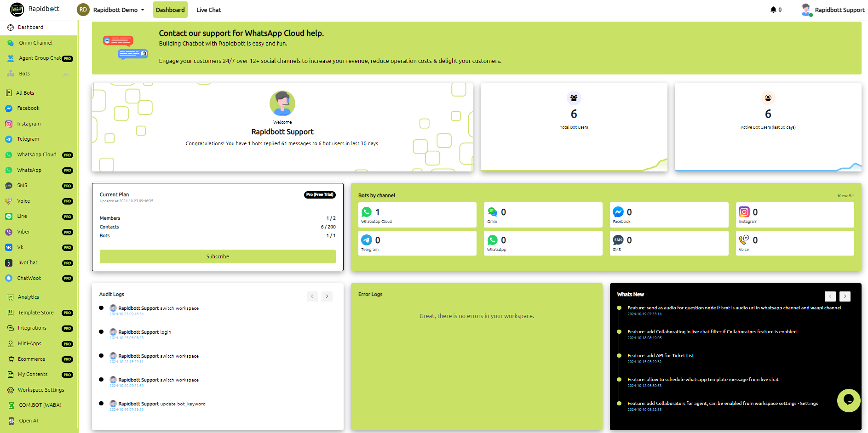Show next Whats New entries
This screenshot has width=868, height=433.
coord(845,296)
